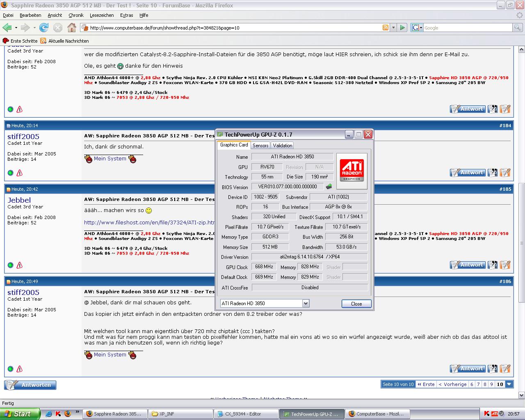Switch to the Validation tab in GPU-Z
This screenshot has height=420, width=525.
tap(283, 146)
